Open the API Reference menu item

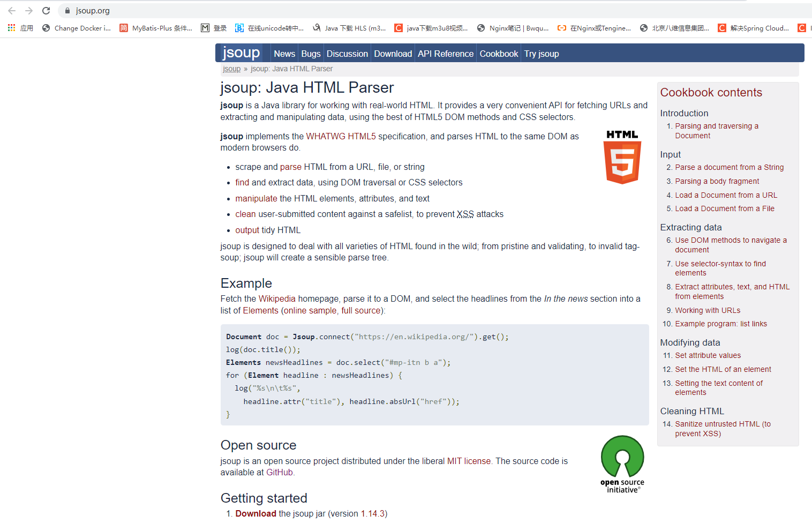pos(446,54)
